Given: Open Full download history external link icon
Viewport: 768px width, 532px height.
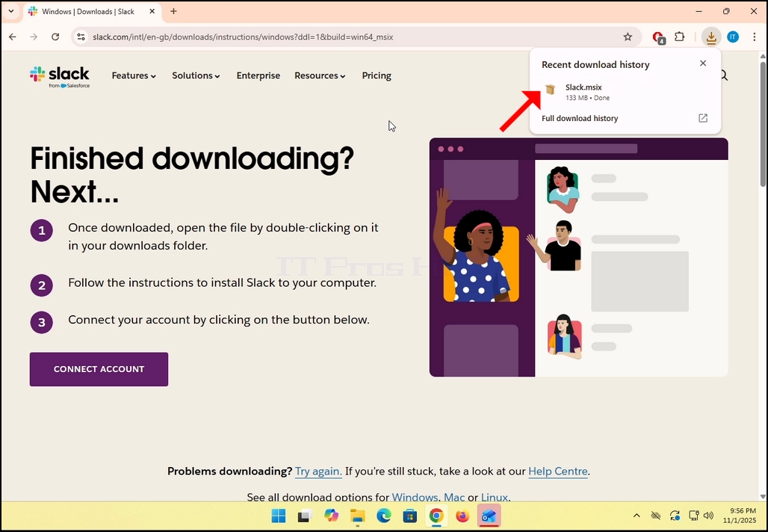Looking at the screenshot, I should point(703,118).
